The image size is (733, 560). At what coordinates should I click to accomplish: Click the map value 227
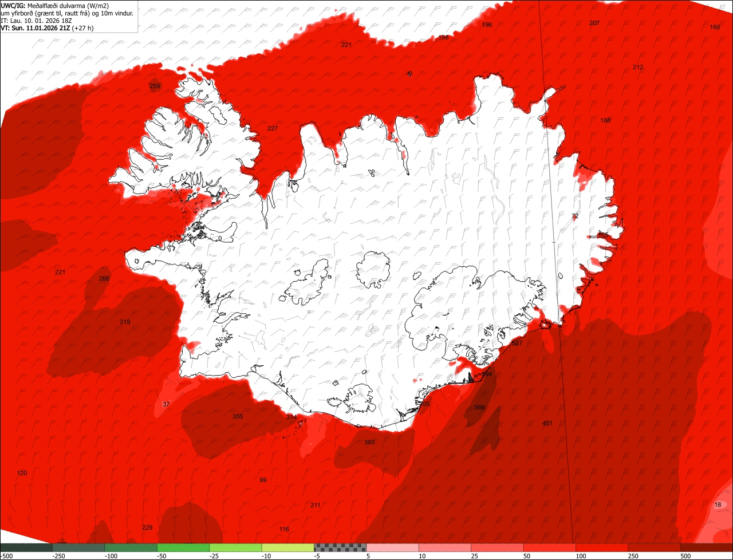(273, 128)
